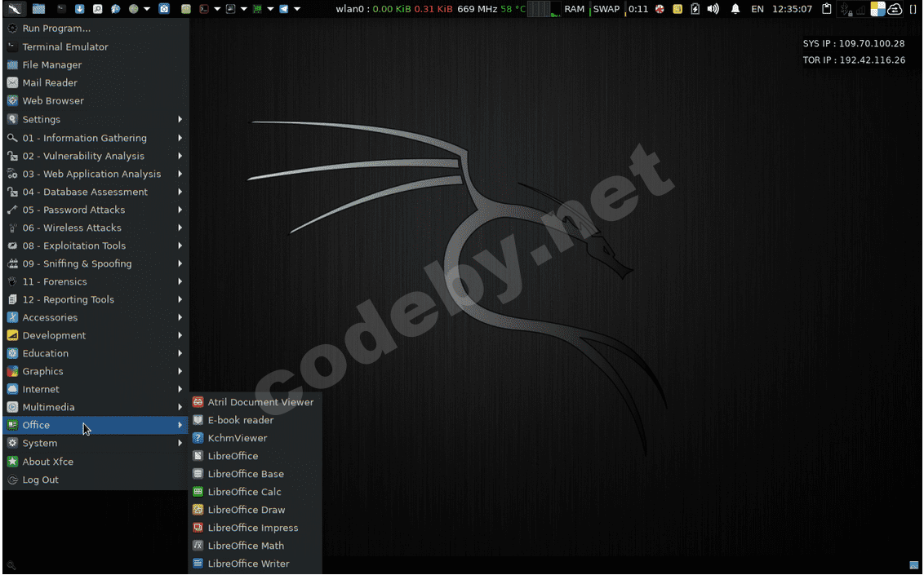924x575 pixels.
Task: Click the 12:35:07 clock in panel
Action: pos(792,9)
